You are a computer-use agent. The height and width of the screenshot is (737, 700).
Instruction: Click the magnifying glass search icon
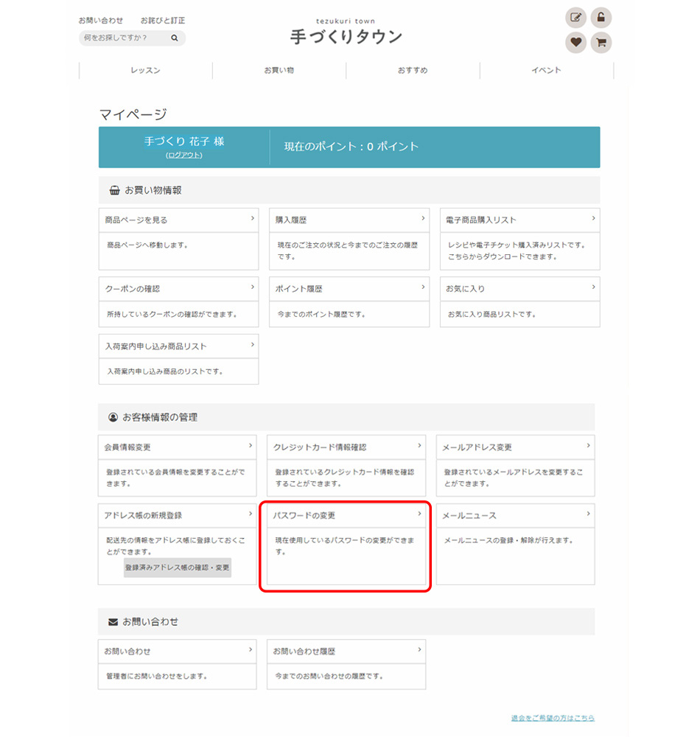coord(175,38)
